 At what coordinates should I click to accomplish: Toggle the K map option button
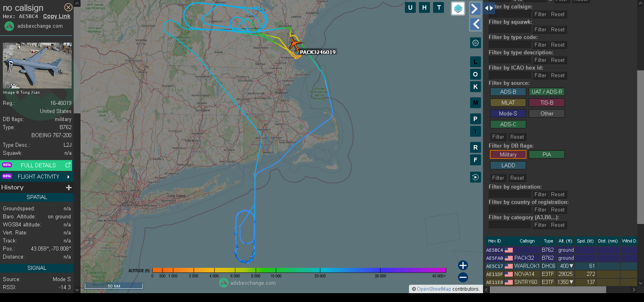pyautogui.click(x=475, y=87)
